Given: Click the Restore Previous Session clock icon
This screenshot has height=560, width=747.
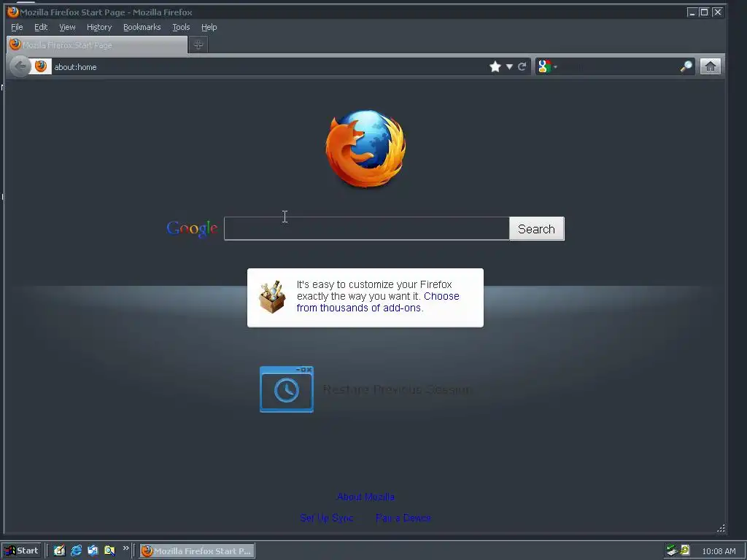Looking at the screenshot, I should [286, 389].
